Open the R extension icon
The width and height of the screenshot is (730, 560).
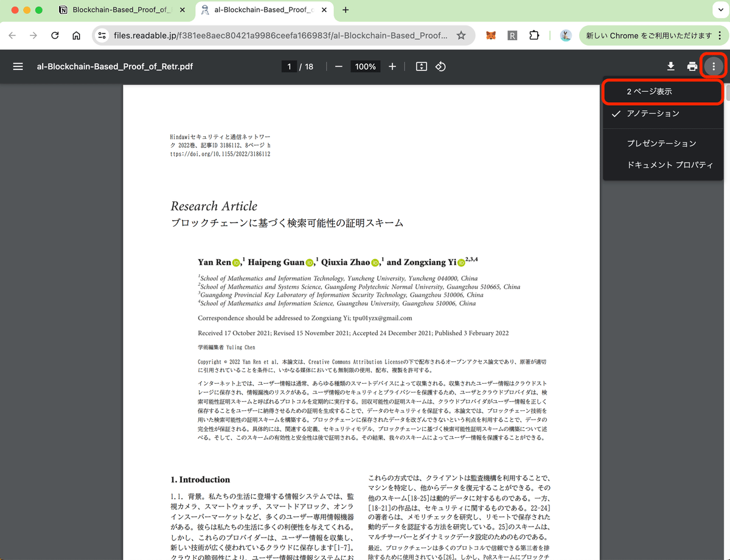pyautogui.click(x=512, y=35)
